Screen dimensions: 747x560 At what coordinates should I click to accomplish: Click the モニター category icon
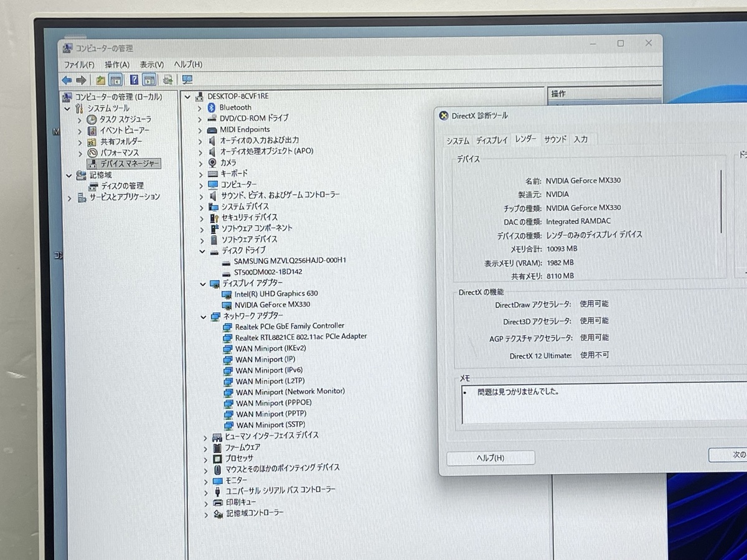pos(217,480)
